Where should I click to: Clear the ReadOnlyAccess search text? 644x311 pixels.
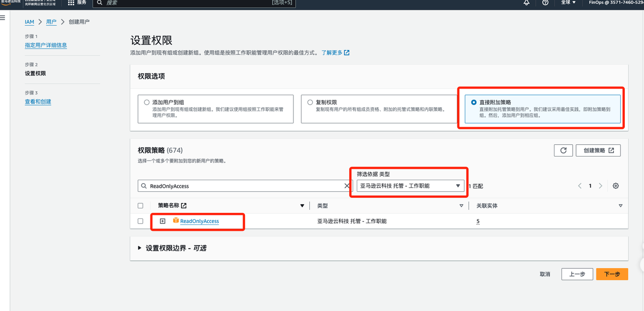click(347, 186)
